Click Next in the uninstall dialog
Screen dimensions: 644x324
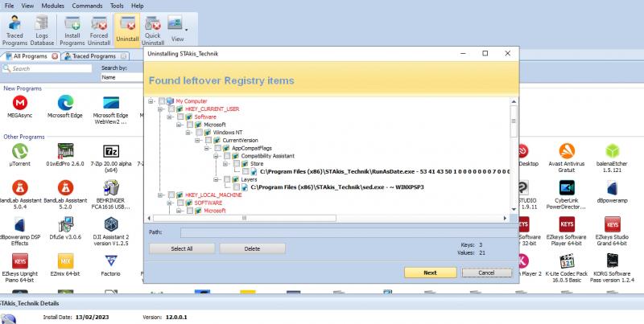pos(430,273)
